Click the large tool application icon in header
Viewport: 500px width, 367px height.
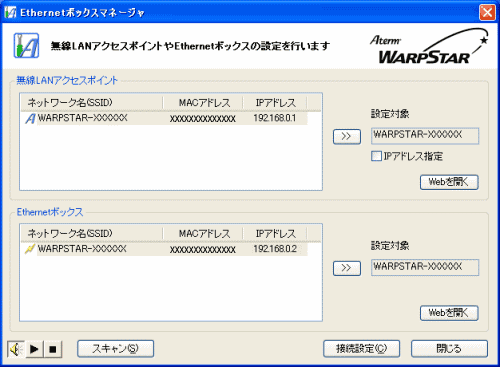click(x=26, y=46)
